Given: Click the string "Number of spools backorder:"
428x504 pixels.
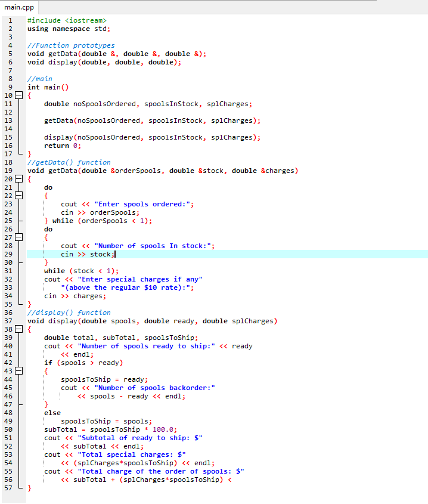Looking at the screenshot, I should pos(154,388).
